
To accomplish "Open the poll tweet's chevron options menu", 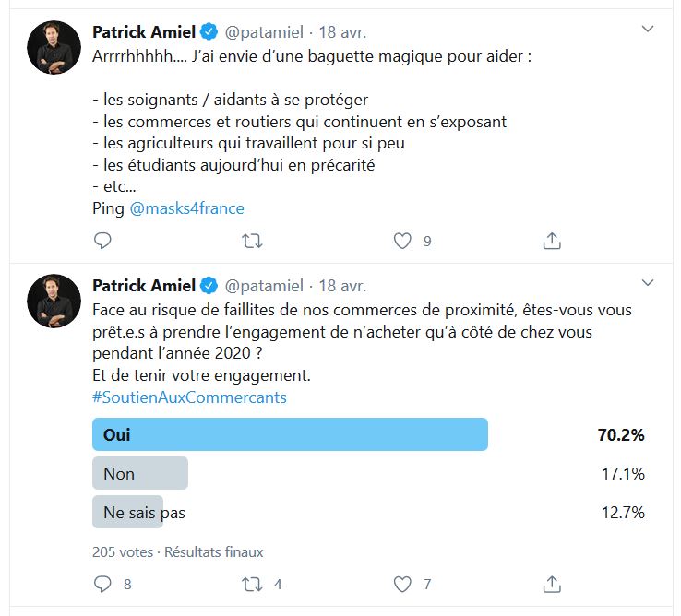I will click(x=648, y=283).
